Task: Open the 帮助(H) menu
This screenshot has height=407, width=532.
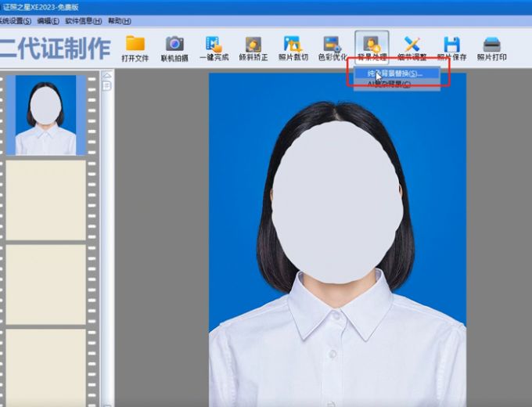Action: 120,21
